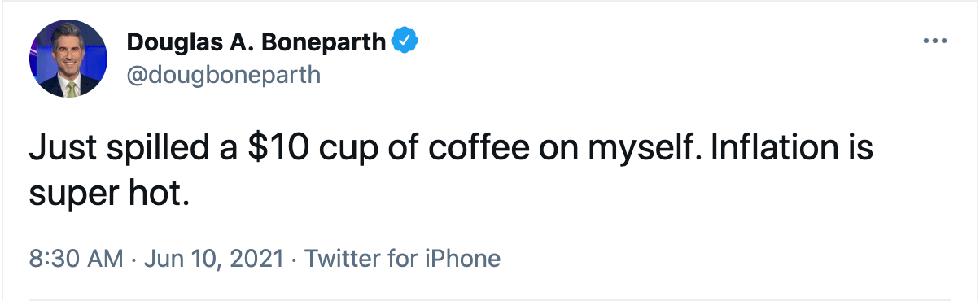Viewport: 980px width, 301px height.
Task: Click the Jun 10, 2021 date
Action: point(214,260)
